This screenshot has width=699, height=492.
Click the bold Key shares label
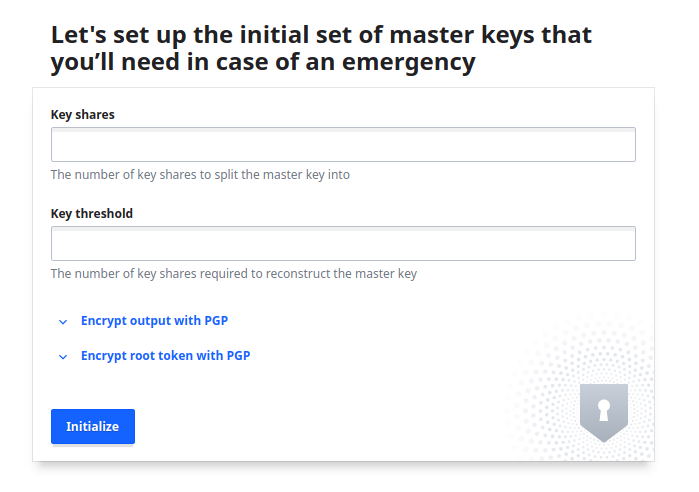[x=83, y=115]
